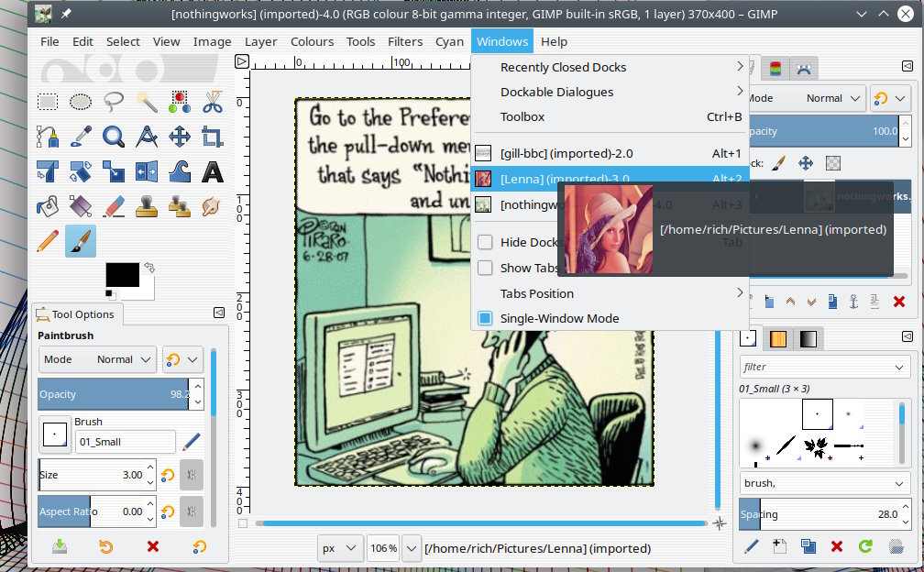The image size is (924, 572).
Task: Select the Clone stamp tool
Action: click(x=147, y=206)
